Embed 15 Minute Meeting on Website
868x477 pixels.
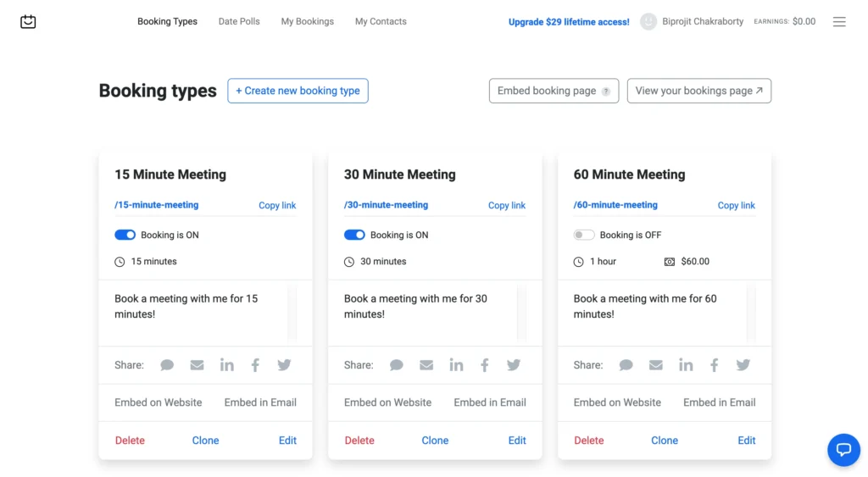[159, 402]
